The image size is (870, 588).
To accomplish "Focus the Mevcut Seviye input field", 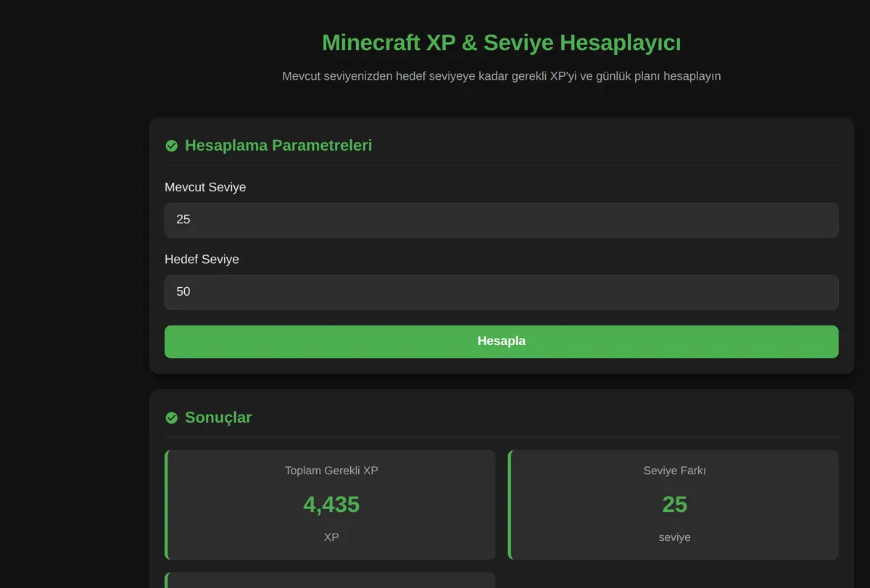I will click(501, 220).
